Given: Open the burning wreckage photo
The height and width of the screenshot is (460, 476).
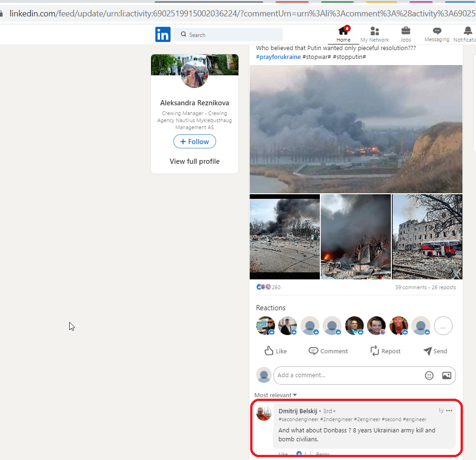Looking at the screenshot, I should point(356,237).
